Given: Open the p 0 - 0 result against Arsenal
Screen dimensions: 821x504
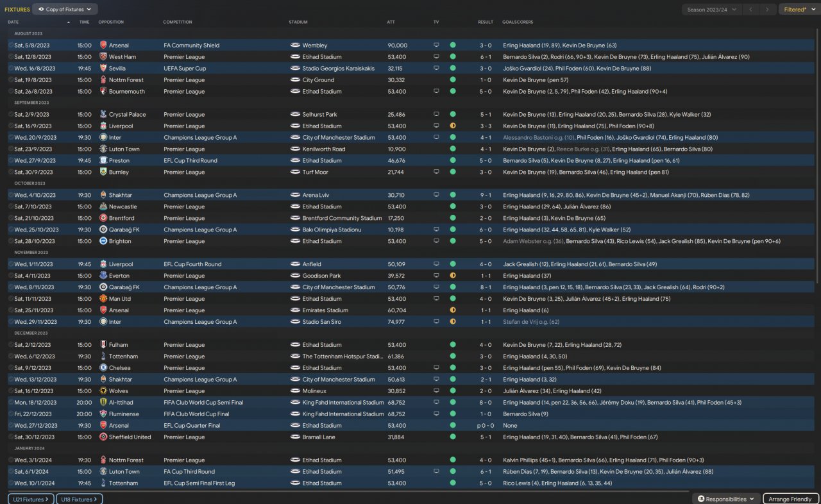Looking at the screenshot, I should click(484, 426).
